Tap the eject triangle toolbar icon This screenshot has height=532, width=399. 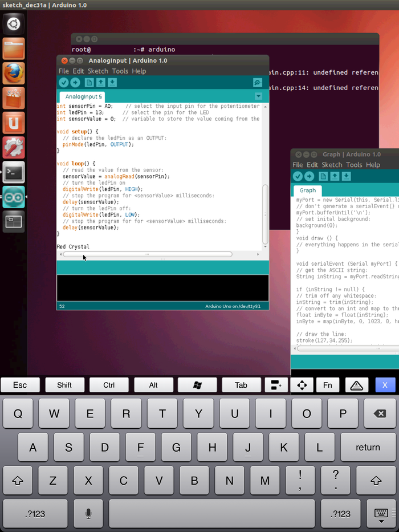(x=357, y=385)
